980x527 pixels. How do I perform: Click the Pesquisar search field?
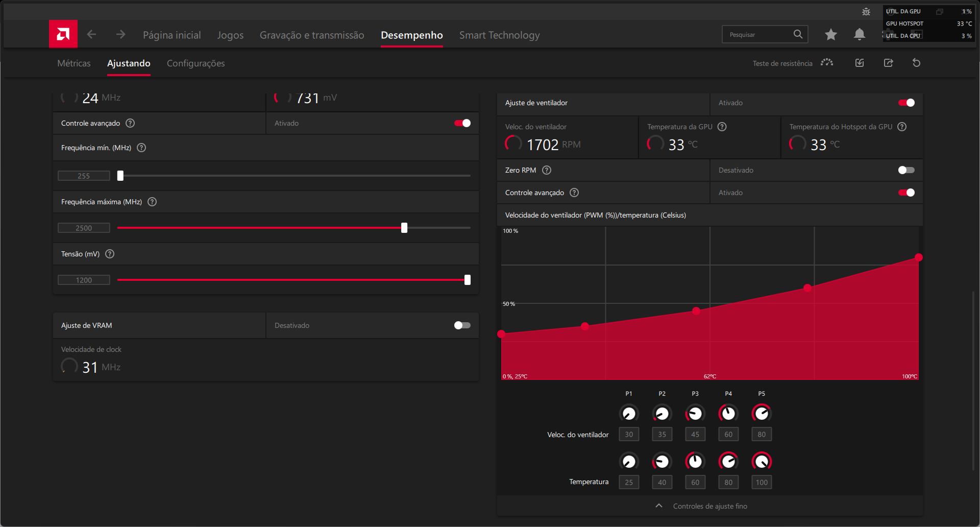758,35
